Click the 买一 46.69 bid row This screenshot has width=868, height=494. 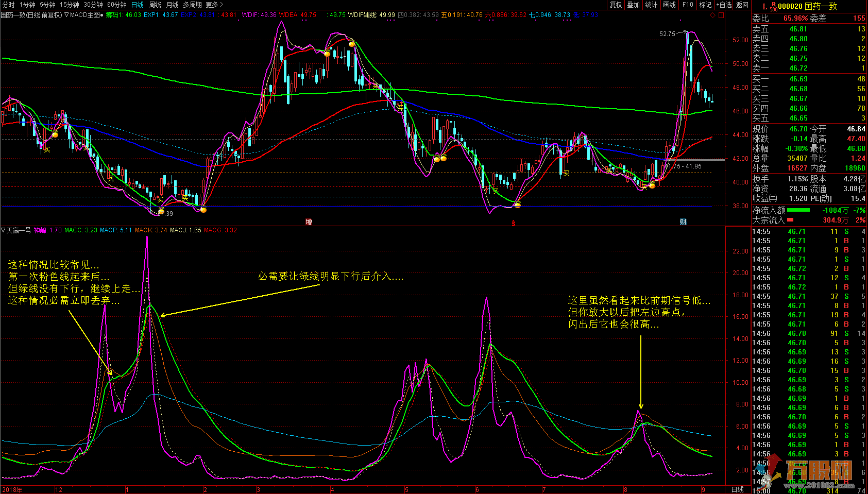(809, 79)
